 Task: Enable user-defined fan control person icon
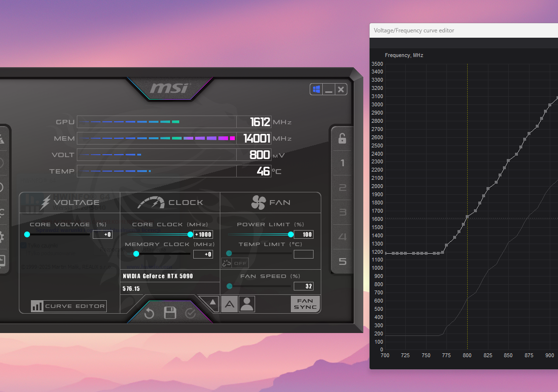coord(247,304)
